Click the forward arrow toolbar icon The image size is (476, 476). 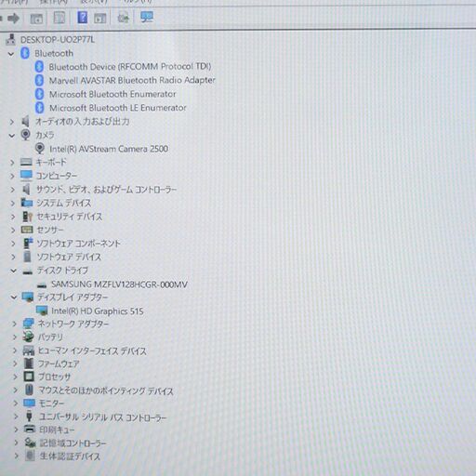[x=13, y=19]
